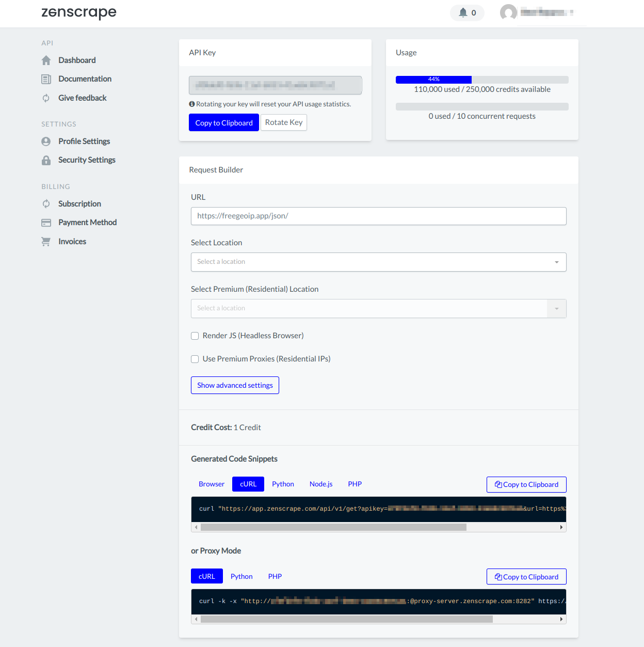Click the Premium Location dropdown arrow
This screenshot has height=647, width=644.
pyautogui.click(x=557, y=309)
